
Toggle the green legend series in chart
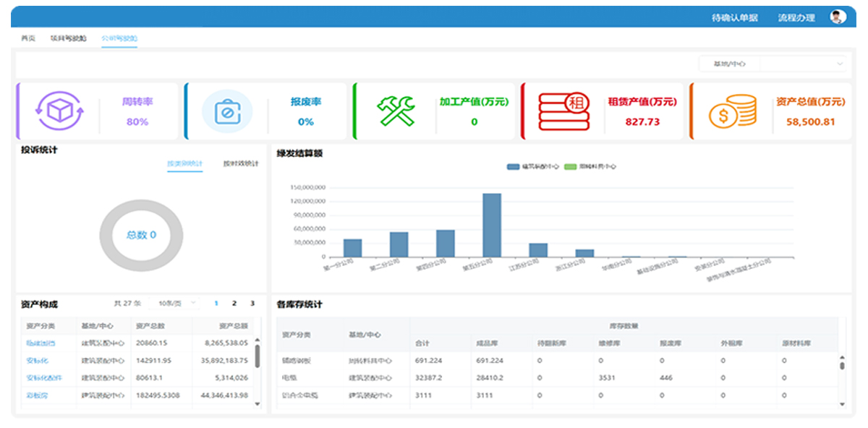(x=571, y=167)
